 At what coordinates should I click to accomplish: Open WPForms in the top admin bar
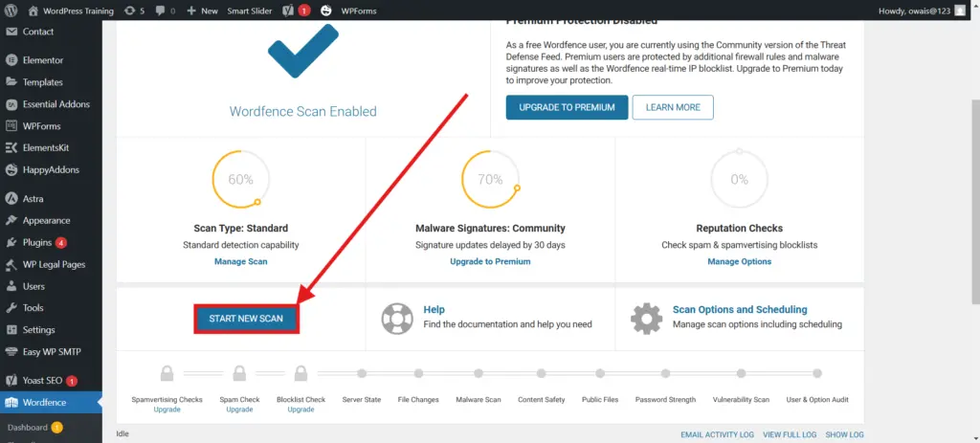(x=359, y=11)
